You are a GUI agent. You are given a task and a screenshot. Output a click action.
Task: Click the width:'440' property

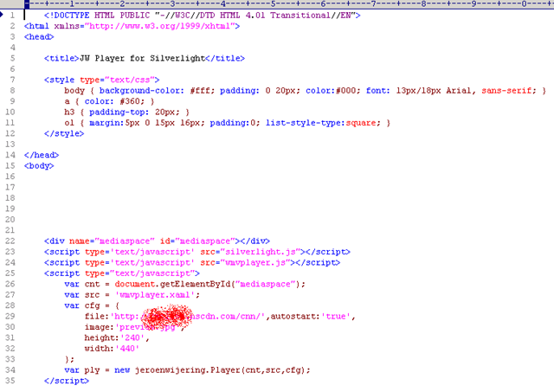112,349
